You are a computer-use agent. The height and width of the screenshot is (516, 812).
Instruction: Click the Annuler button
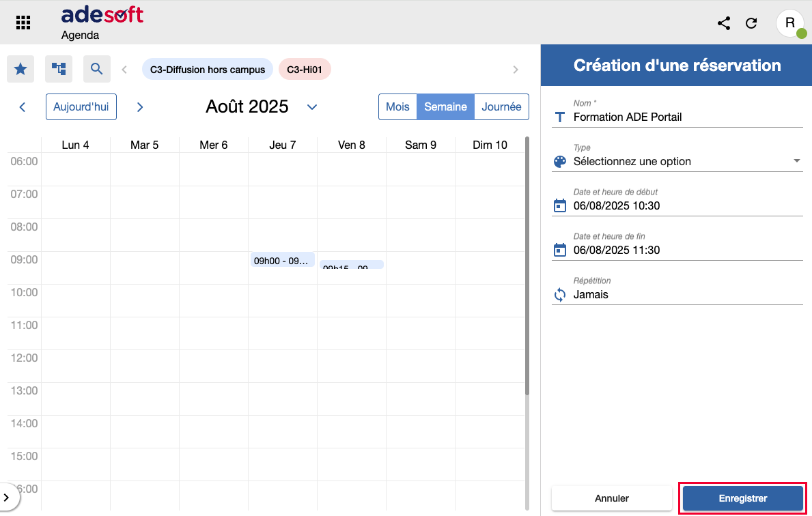tap(611, 498)
